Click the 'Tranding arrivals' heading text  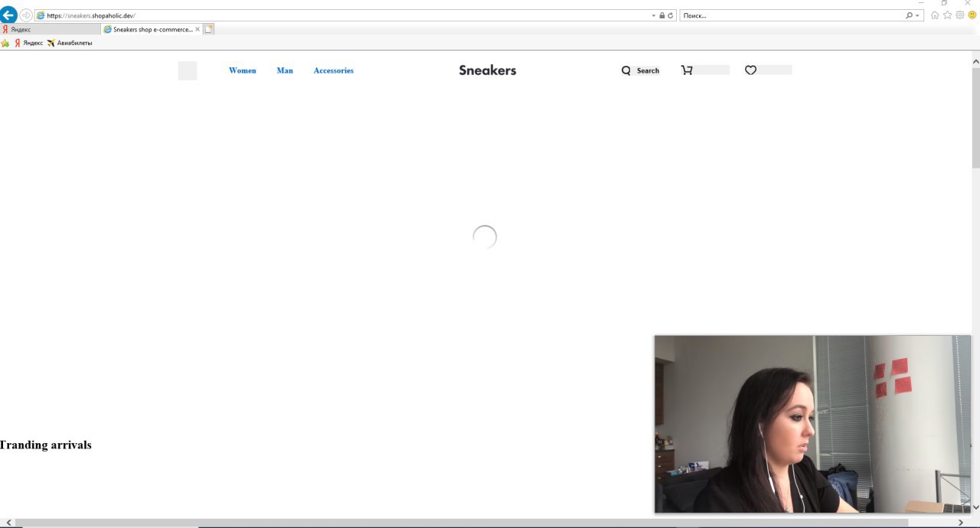point(46,445)
